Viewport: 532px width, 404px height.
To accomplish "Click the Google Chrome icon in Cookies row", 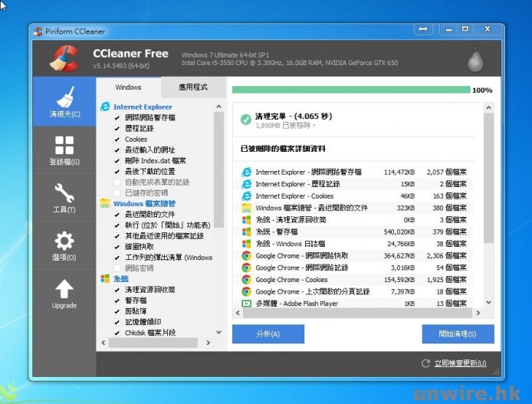I will [246, 280].
